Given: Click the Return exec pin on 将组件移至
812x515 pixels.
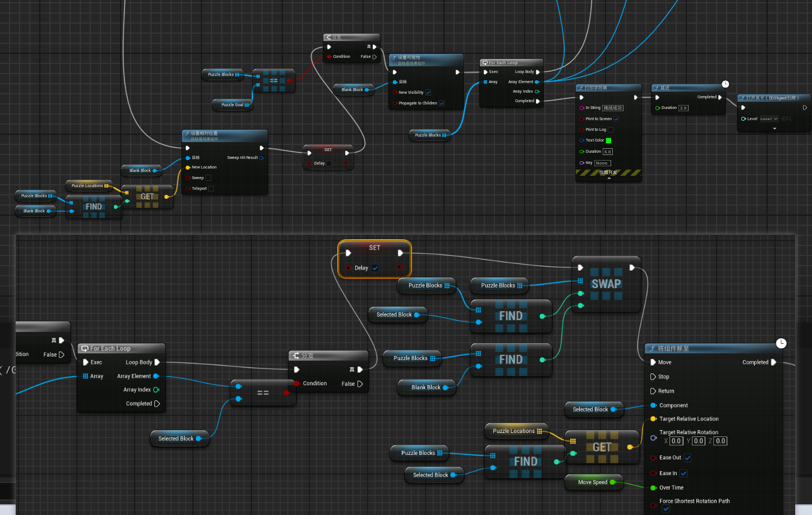Looking at the screenshot, I should 653,391.
